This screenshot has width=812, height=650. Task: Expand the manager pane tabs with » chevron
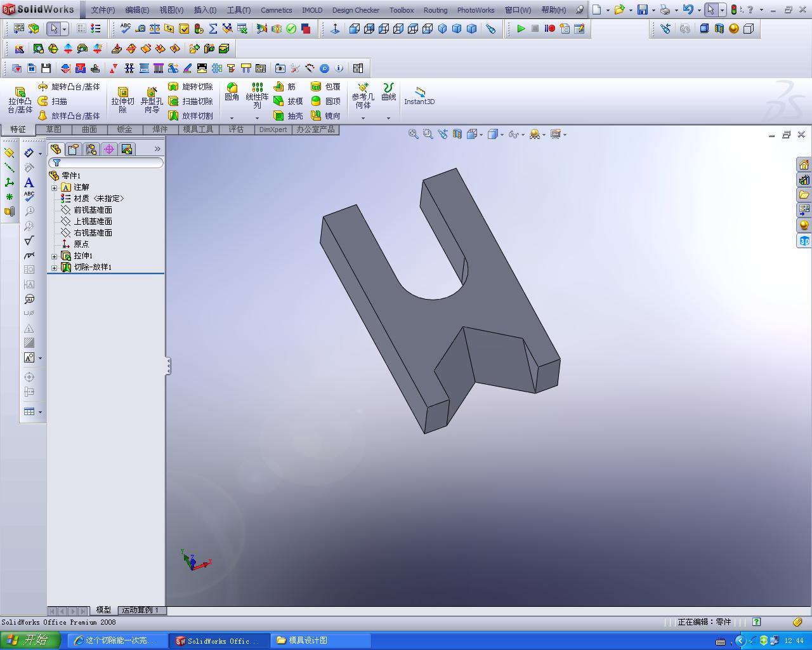(x=157, y=149)
